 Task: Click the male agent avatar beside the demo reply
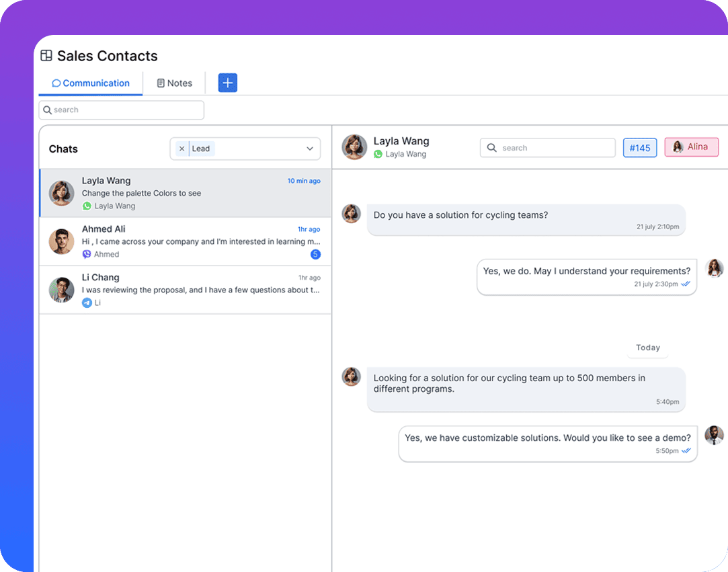click(x=714, y=435)
